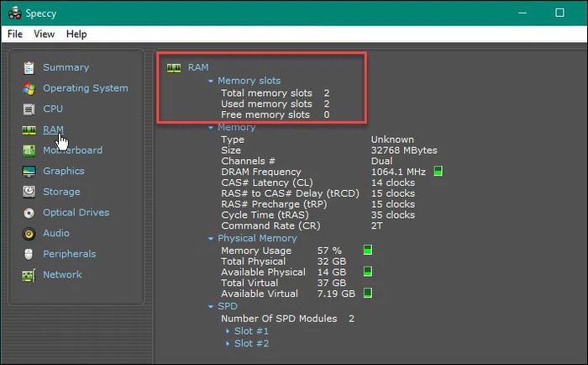
Task: Go to the Operating System section
Action: [x=86, y=87]
